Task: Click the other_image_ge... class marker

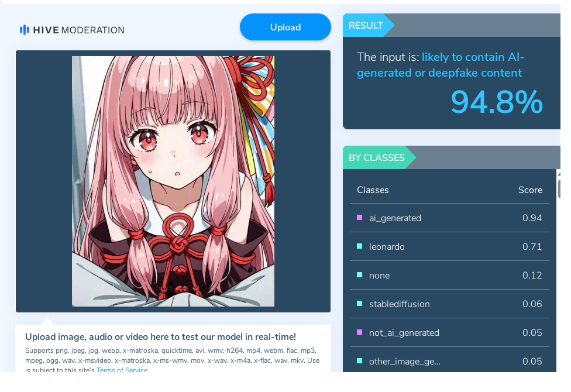Action: pos(359,361)
